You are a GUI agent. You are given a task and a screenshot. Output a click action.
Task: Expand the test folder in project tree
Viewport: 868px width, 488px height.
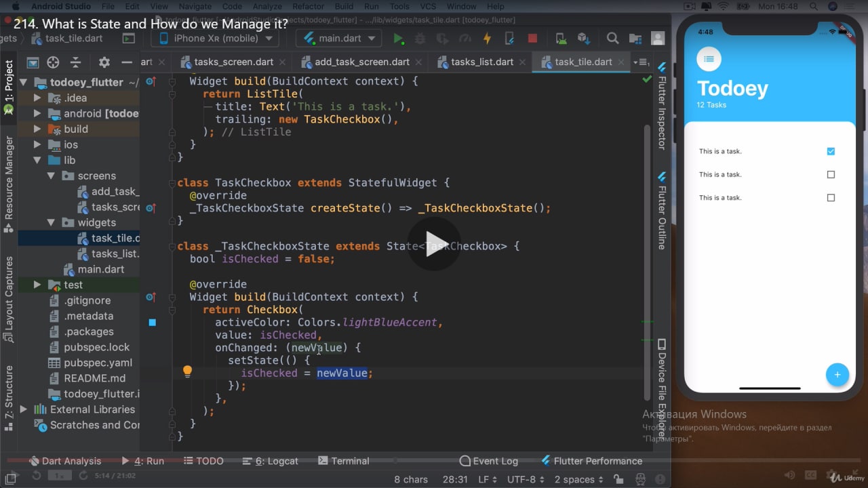coord(37,285)
